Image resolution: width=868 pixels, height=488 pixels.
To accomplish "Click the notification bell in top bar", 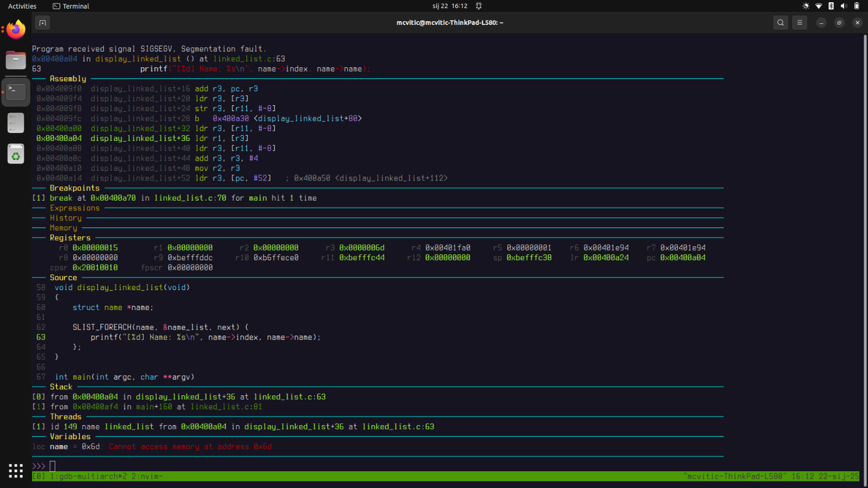I will click(x=478, y=6).
